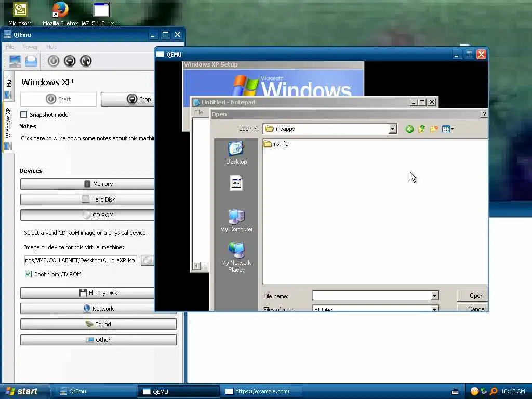Select the Mozilla Firefox desktop shortcut

(60, 14)
